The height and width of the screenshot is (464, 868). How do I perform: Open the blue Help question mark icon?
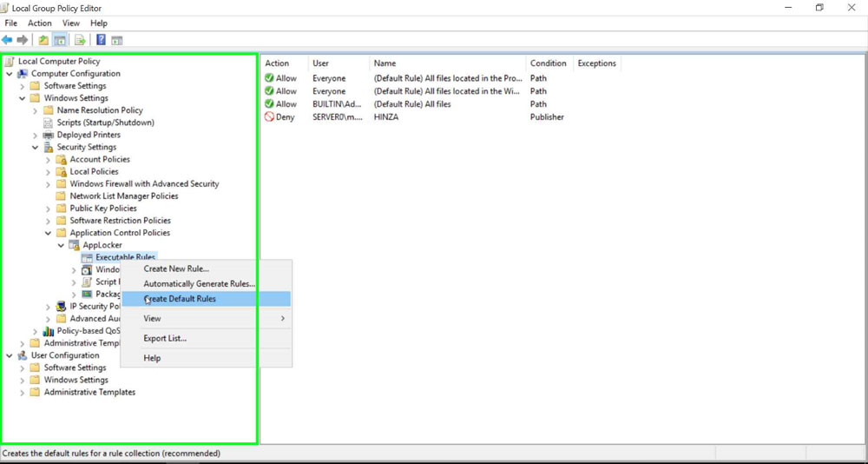(x=102, y=40)
